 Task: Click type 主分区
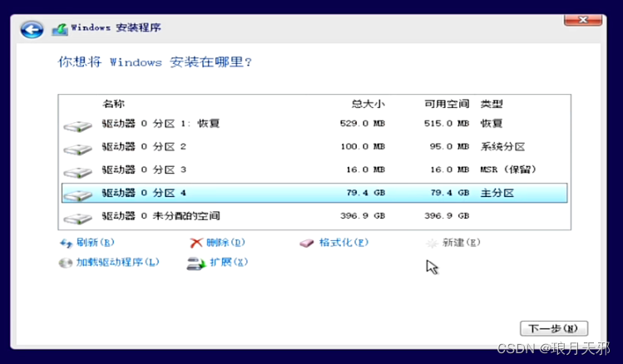pos(497,193)
